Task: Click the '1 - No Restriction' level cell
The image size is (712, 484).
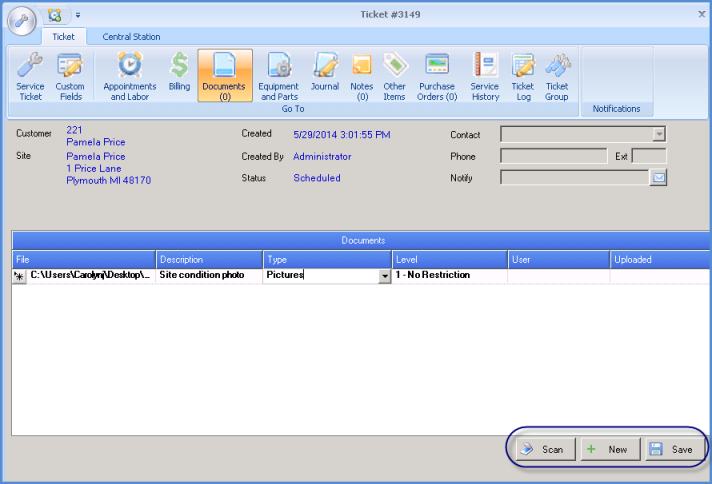Action: 450,276
